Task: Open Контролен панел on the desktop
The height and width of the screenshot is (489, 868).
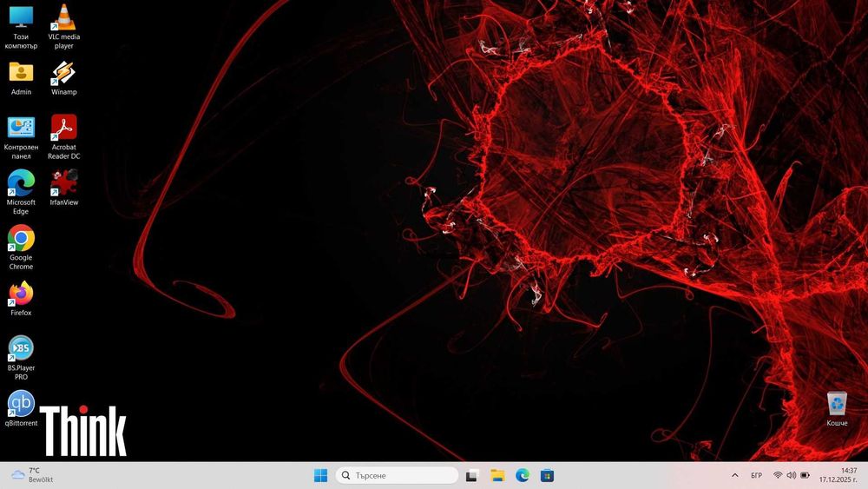Action: [21, 137]
